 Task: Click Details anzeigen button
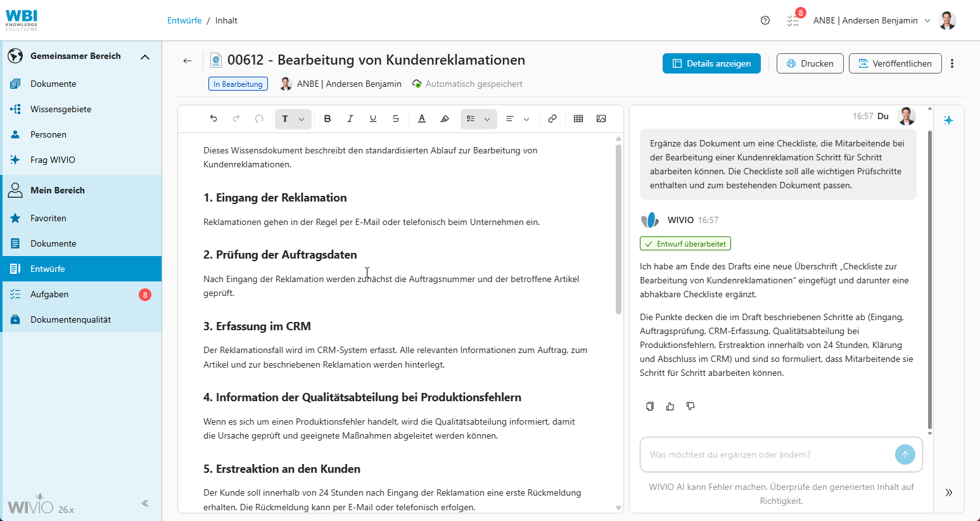(711, 63)
